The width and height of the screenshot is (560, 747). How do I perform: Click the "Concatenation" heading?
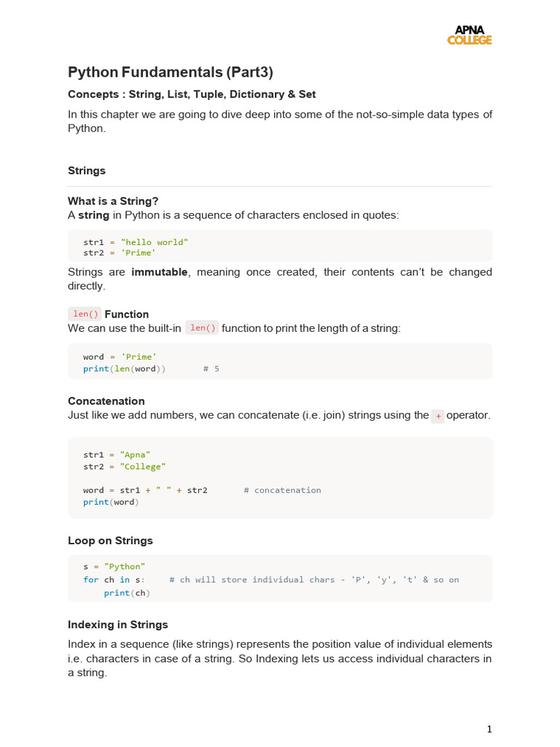tap(106, 400)
